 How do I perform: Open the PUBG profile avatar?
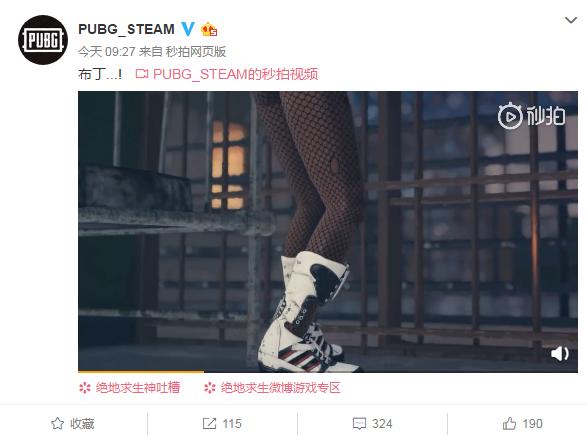tap(43, 40)
